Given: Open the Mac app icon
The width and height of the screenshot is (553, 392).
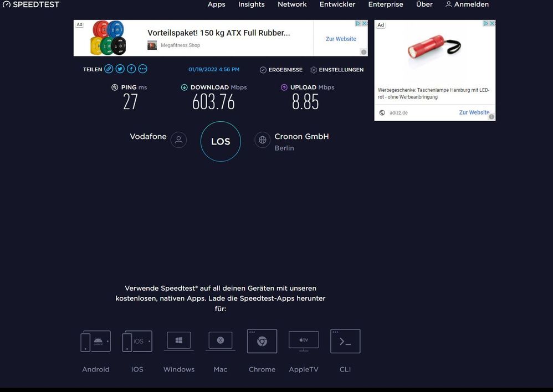Looking at the screenshot, I should 221,341.
